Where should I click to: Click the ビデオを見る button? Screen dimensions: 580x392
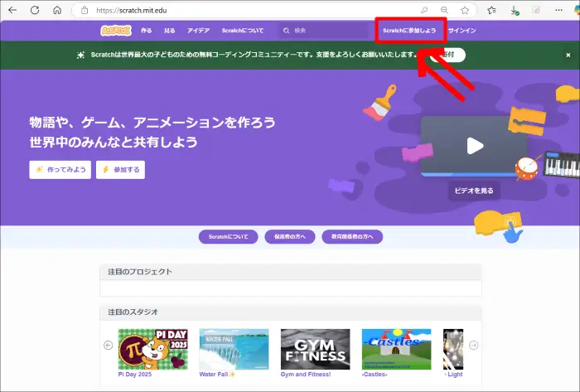click(x=474, y=191)
